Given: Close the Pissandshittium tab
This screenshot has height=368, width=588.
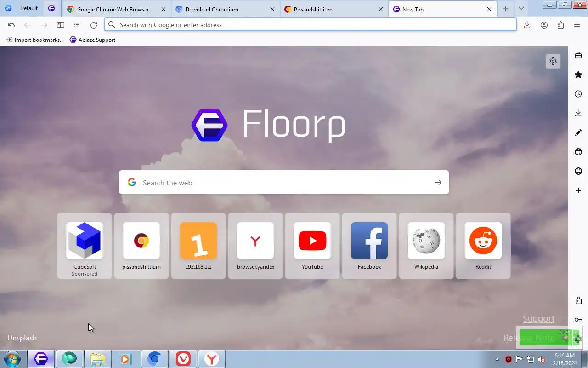Looking at the screenshot, I should (381, 9).
